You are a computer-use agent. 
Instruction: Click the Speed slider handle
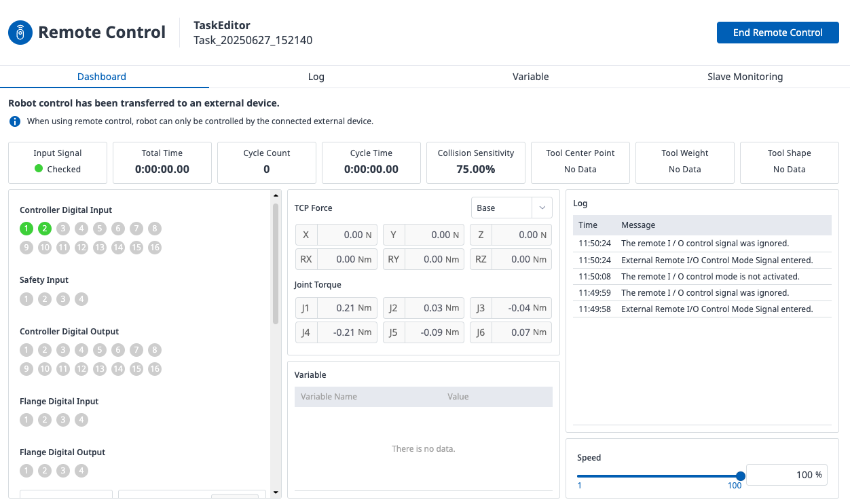click(741, 476)
